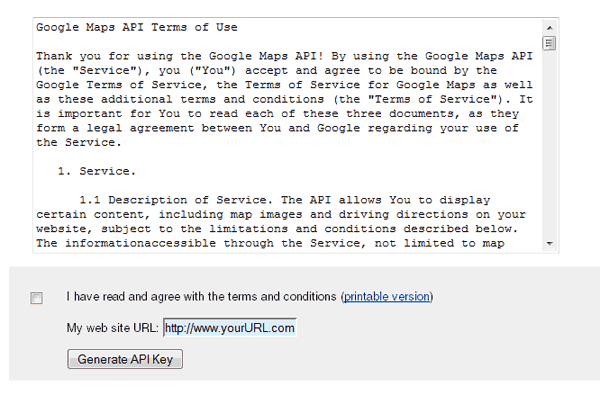The width and height of the screenshot is (600, 395).
Task: Click the My web site URL input field
Action: (230, 328)
